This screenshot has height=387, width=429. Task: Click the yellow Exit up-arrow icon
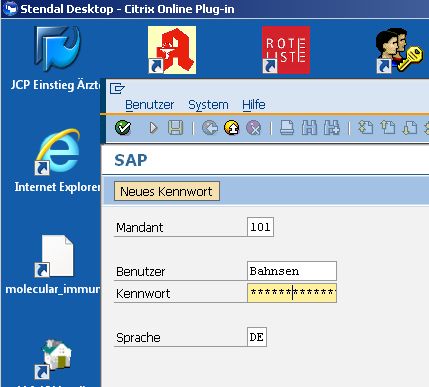point(232,128)
